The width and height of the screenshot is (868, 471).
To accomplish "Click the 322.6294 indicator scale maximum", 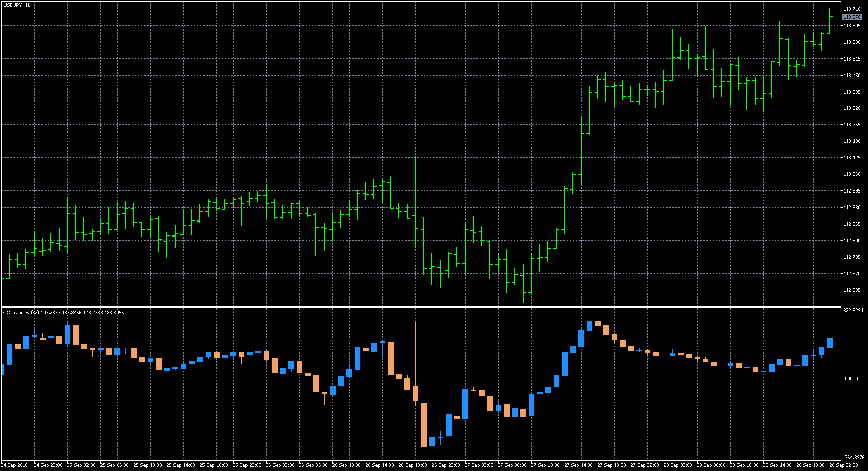I will click(853, 311).
